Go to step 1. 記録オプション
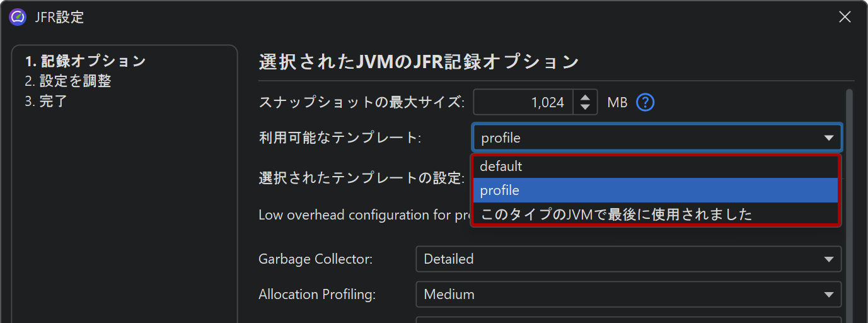The width and height of the screenshot is (868, 323). (x=85, y=61)
